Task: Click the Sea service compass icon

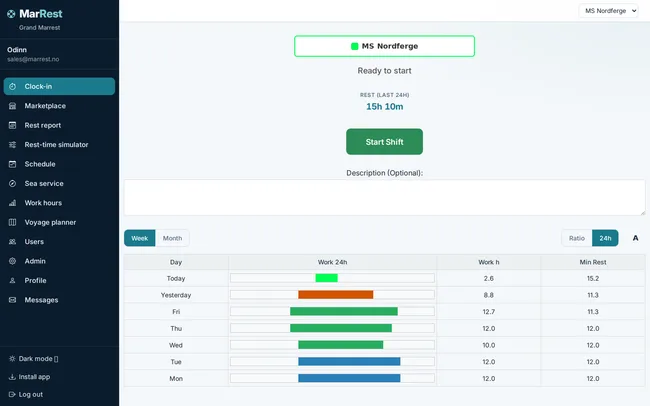Action: [x=12, y=183]
